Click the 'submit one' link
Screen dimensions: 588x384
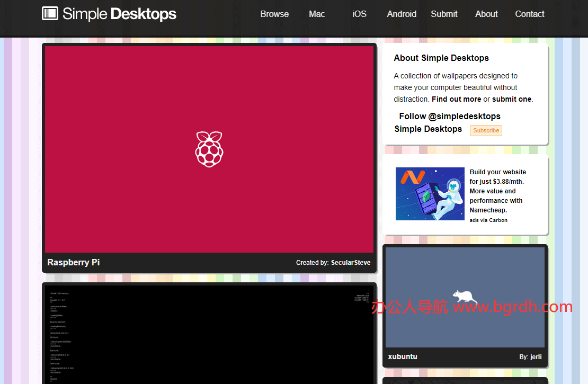pos(511,99)
